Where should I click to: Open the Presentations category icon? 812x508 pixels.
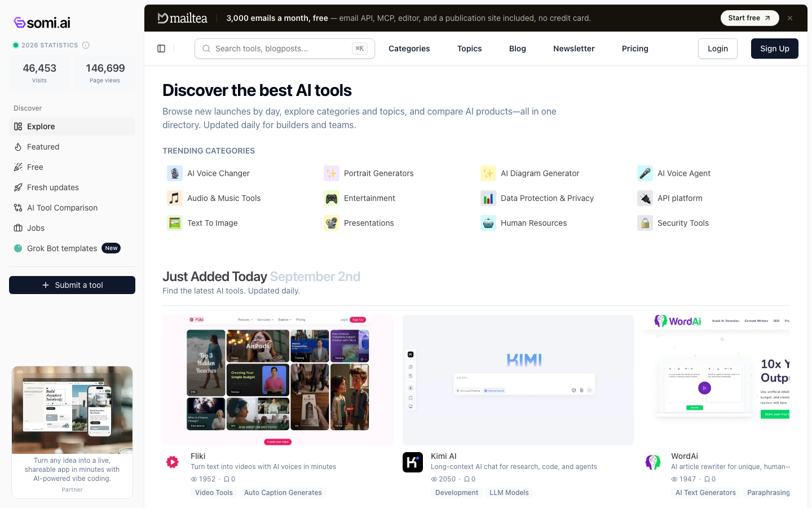pyautogui.click(x=332, y=223)
